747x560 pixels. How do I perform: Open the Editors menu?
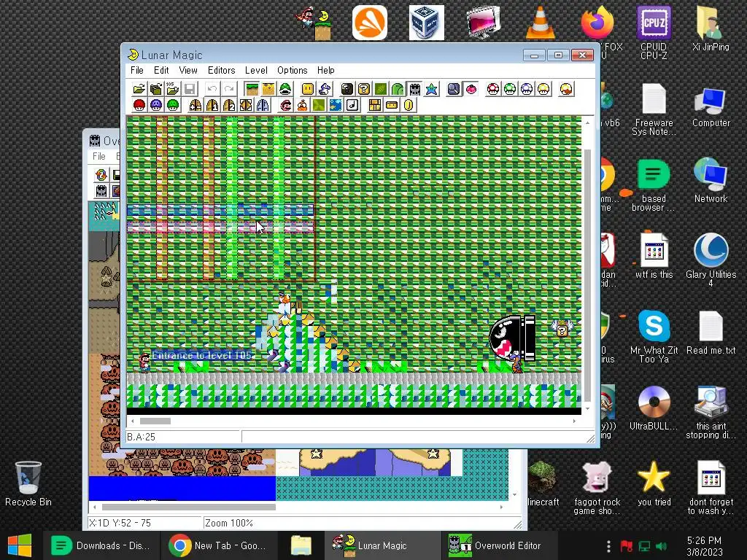click(222, 70)
